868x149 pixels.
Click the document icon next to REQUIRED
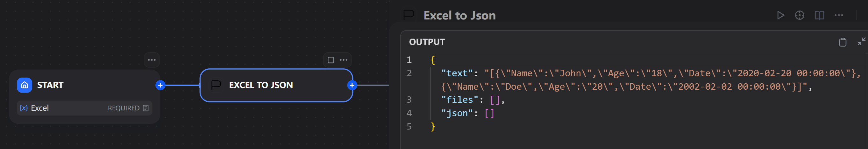(146, 108)
